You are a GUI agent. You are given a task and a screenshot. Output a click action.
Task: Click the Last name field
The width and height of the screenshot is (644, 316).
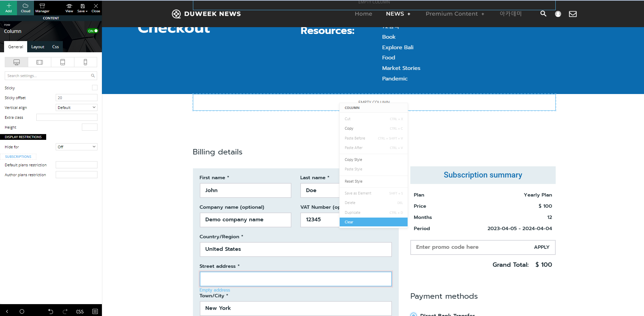(x=320, y=190)
